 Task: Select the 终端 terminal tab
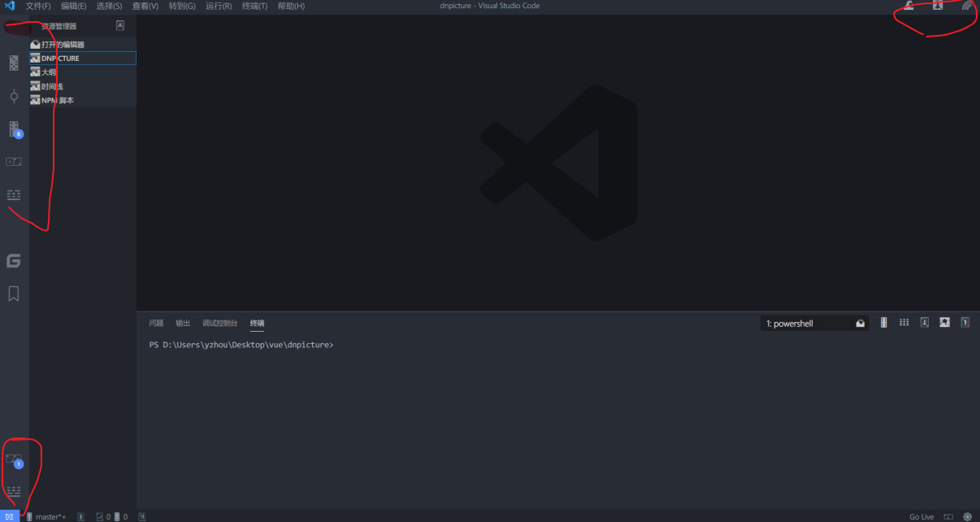pos(257,323)
